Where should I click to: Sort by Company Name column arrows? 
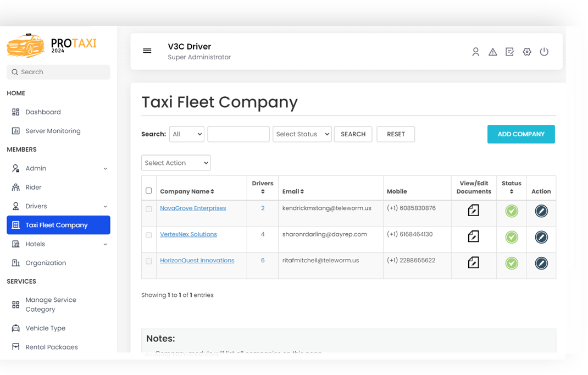click(x=212, y=191)
